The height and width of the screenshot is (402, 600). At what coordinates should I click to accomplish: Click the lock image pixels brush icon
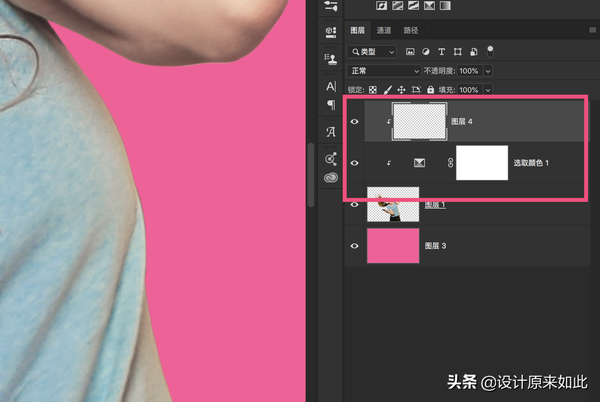(x=388, y=89)
